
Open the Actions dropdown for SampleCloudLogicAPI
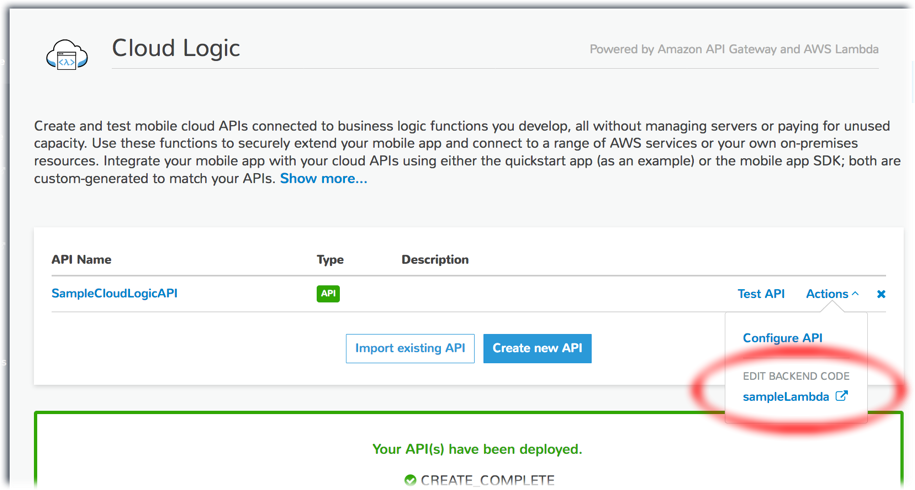[832, 294]
